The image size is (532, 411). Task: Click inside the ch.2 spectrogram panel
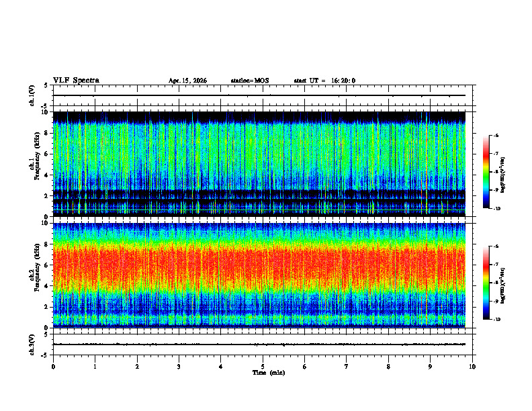click(x=259, y=275)
